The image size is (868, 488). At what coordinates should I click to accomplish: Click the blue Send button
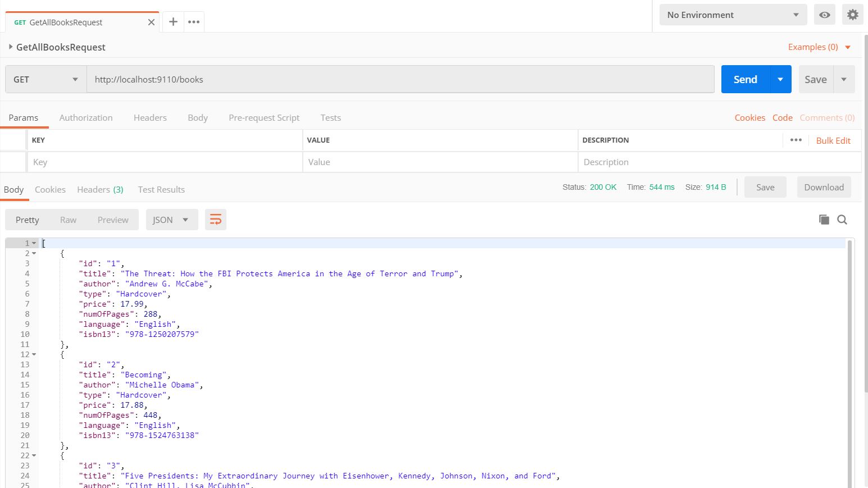click(745, 79)
